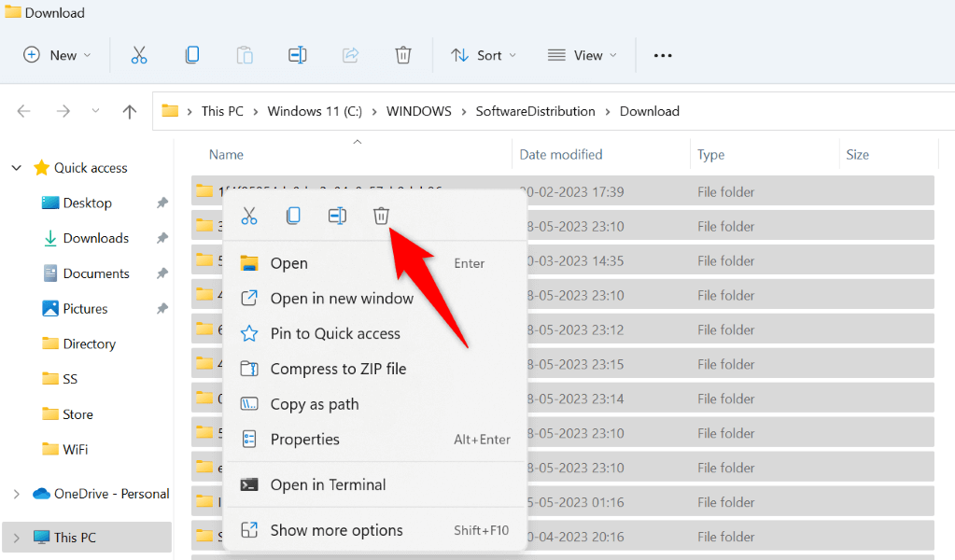This screenshot has height=560, width=955.
Task: Open the Directory folder in sidebar
Action: [x=90, y=343]
